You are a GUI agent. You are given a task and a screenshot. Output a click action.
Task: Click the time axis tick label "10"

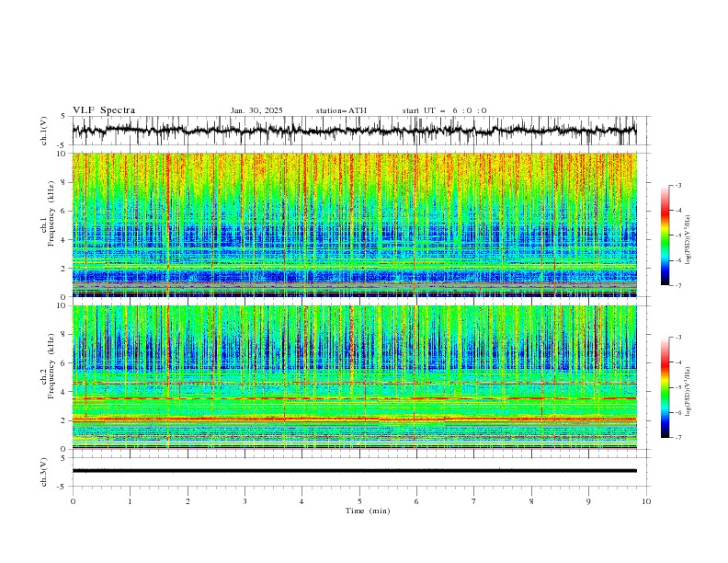[x=646, y=501]
